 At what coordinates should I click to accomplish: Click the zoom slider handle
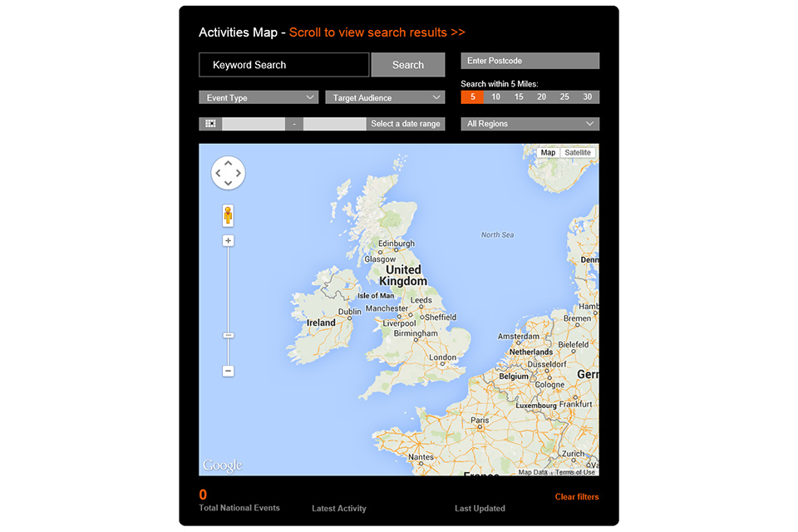click(x=228, y=336)
